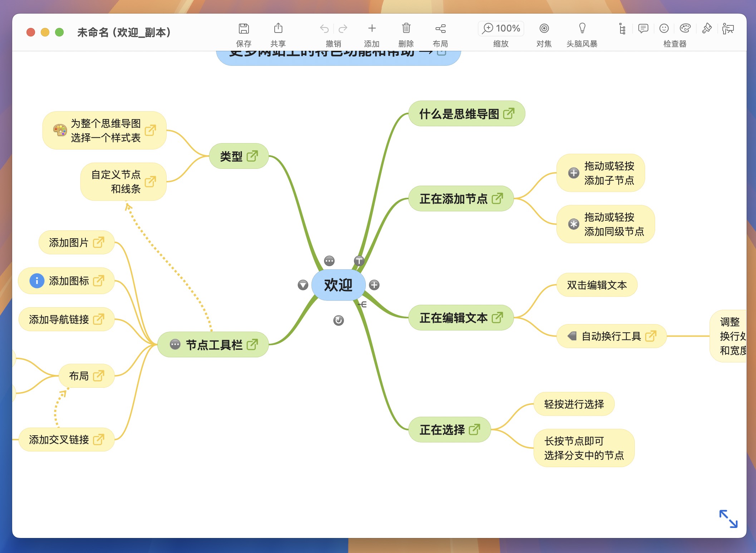Click plus icon in 添加子节点 node
756x553 pixels.
(x=574, y=173)
